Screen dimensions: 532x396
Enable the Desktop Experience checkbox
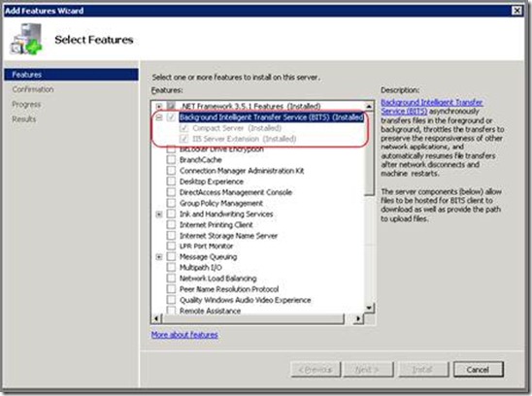coord(171,181)
